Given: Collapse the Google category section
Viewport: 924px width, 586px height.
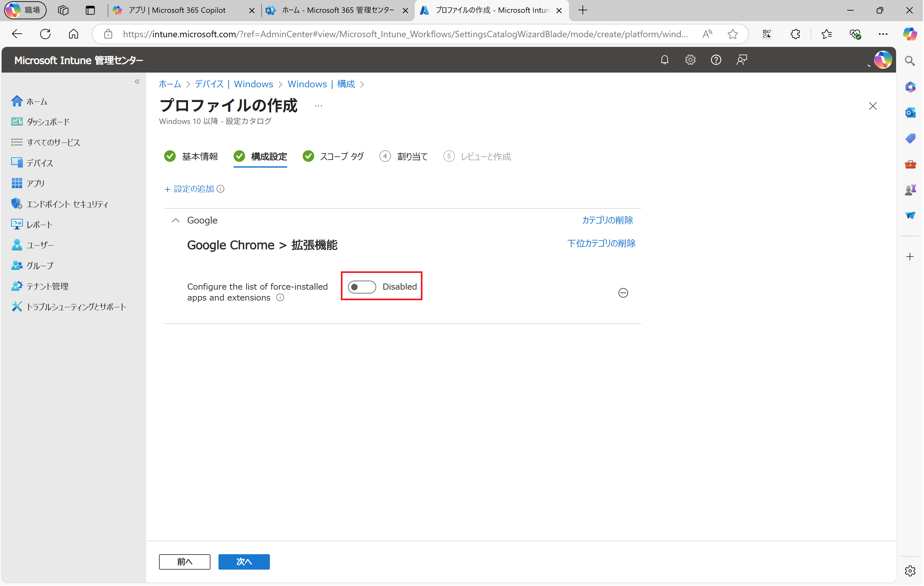Looking at the screenshot, I should [x=176, y=221].
